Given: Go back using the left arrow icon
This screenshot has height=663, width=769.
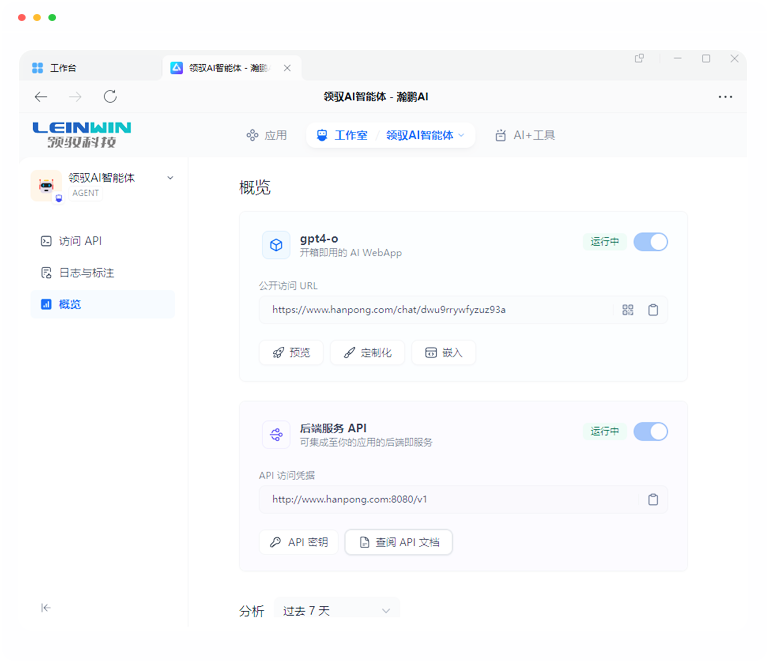Looking at the screenshot, I should coord(41,97).
